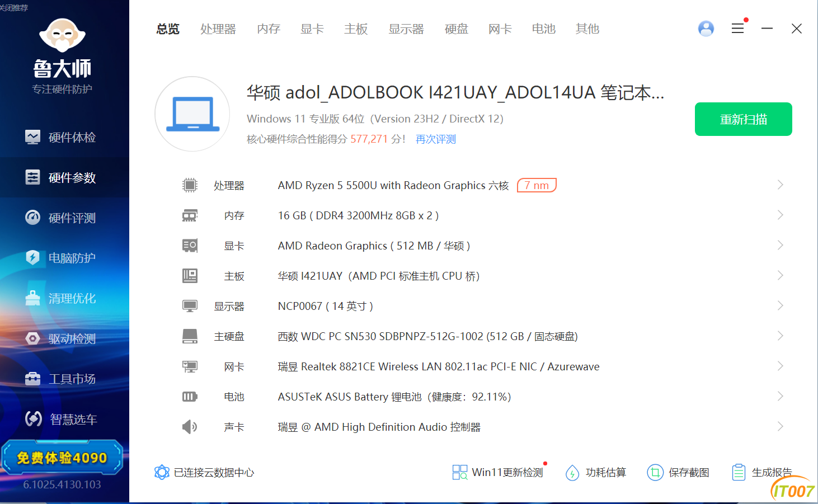Click the memory module icon

tap(190, 215)
